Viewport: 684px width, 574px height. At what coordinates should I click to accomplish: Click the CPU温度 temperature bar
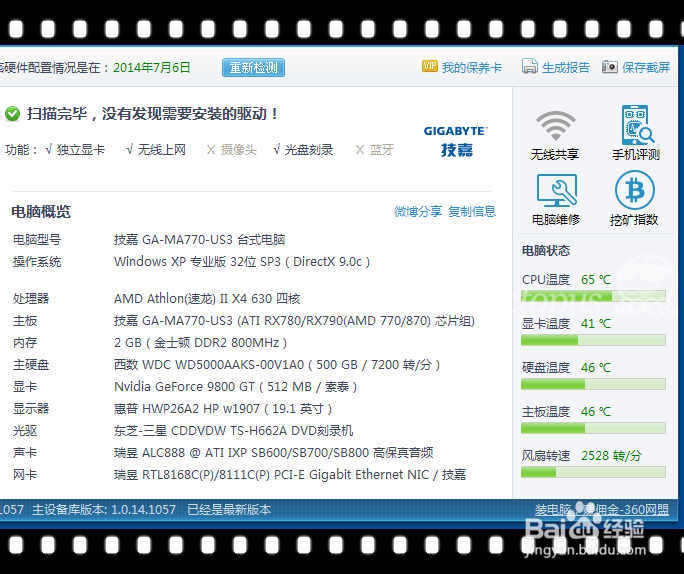point(593,297)
